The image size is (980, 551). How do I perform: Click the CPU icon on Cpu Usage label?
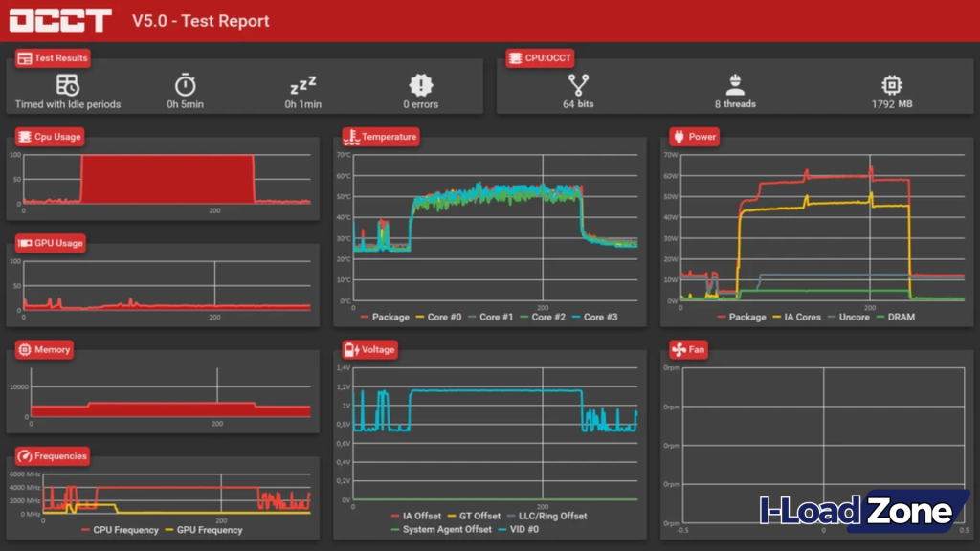click(x=24, y=137)
